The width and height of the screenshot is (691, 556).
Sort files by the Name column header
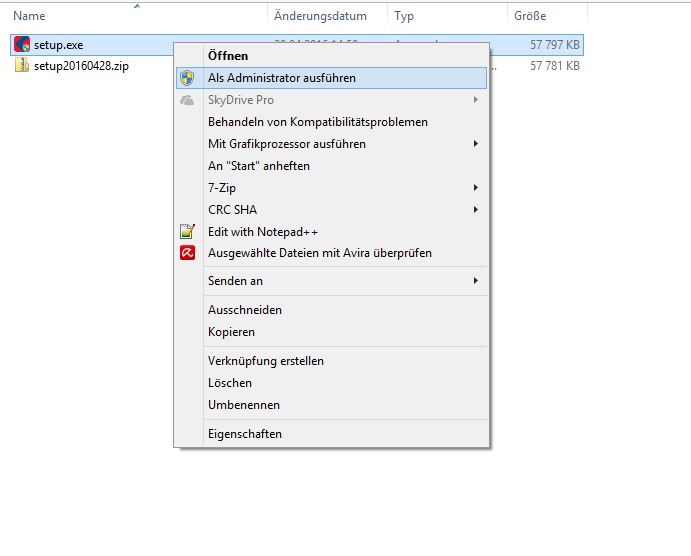[30, 16]
